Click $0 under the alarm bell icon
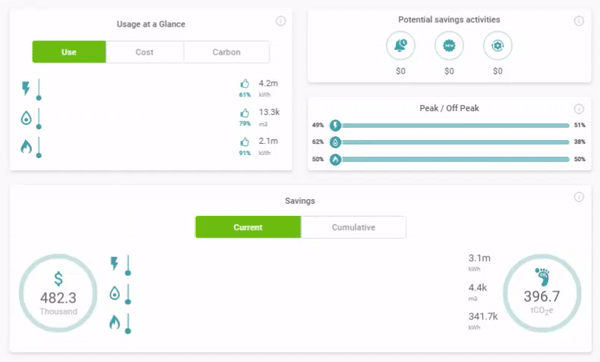600x362 pixels. [401, 71]
